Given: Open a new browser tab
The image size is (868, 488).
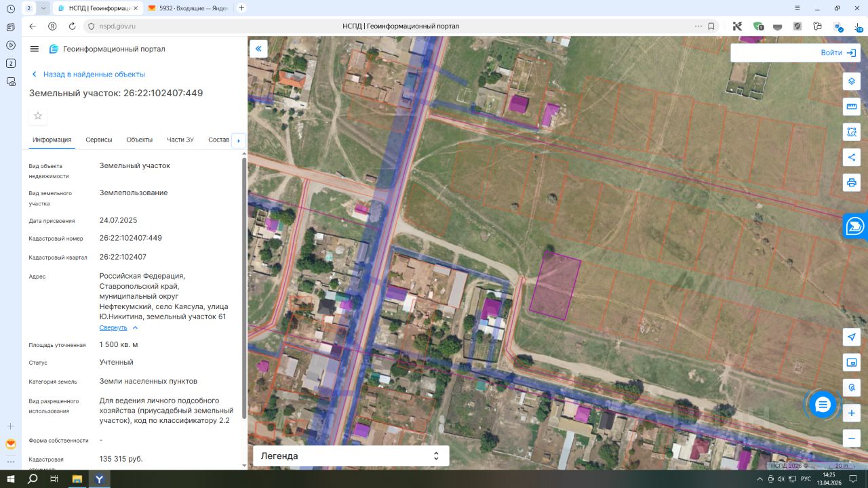Looking at the screenshot, I should tap(241, 8).
